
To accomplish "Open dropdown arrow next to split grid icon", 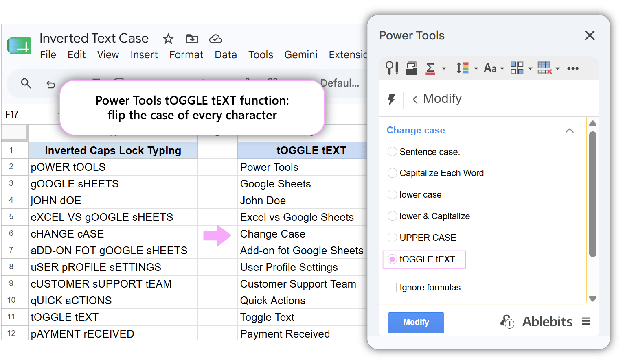I will pyautogui.click(x=530, y=69).
